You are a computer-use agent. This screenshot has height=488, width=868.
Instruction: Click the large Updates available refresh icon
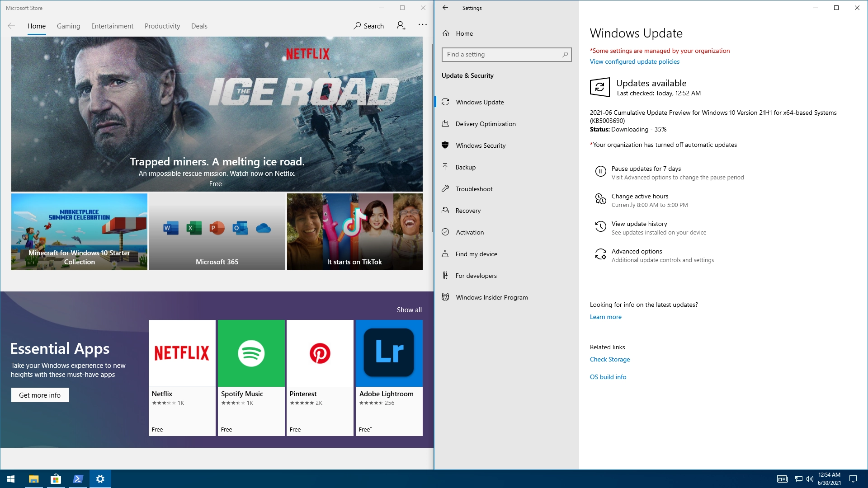[600, 87]
